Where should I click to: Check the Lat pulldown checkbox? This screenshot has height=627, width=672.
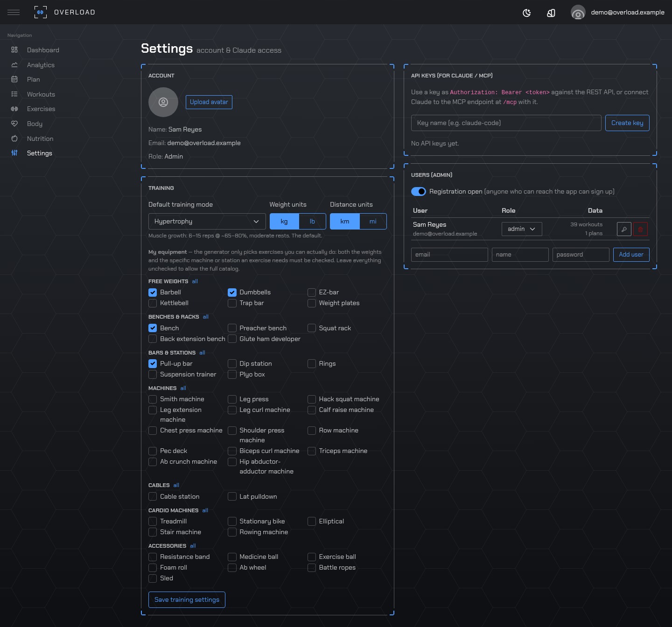pos(232,496)
